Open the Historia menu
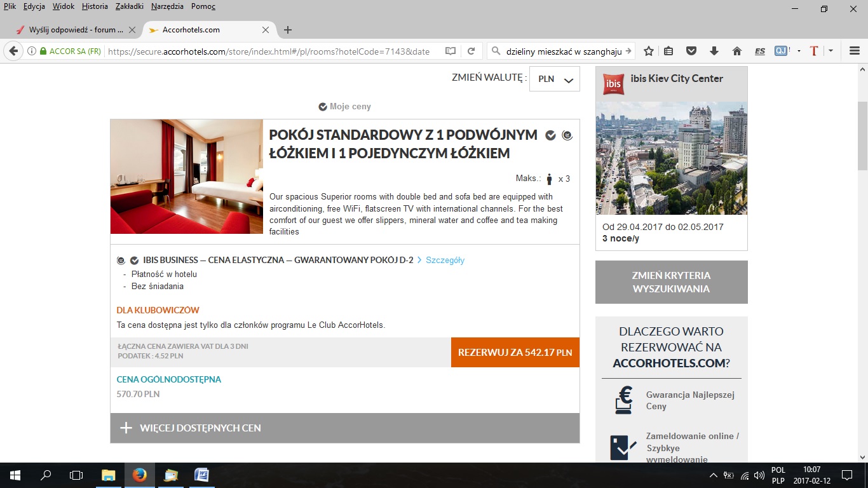Image resolution: width=868 pixels, height=488 pixels. click(x=95, y=6)
